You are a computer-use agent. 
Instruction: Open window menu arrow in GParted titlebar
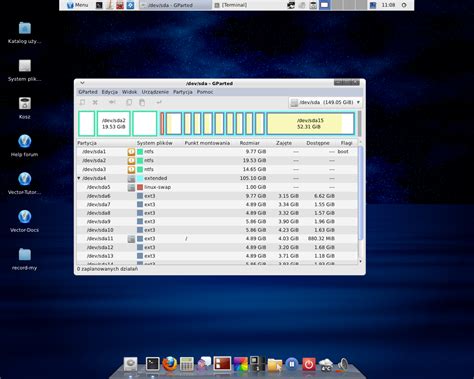click(82, 83)
